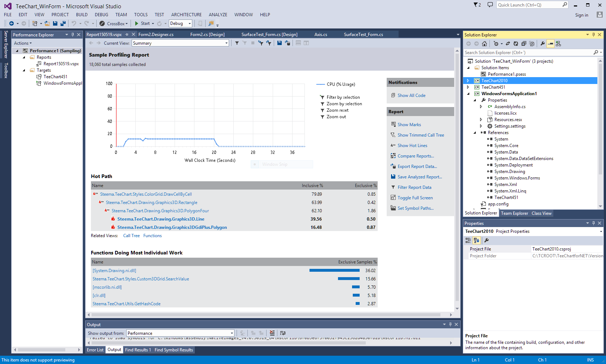
Task: Click the Save All toolbar icon
Action: click(x=63, y=23)
